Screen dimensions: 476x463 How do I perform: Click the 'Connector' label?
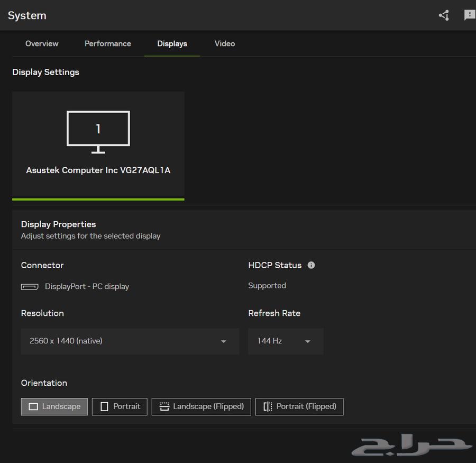(x=42, y=265)
